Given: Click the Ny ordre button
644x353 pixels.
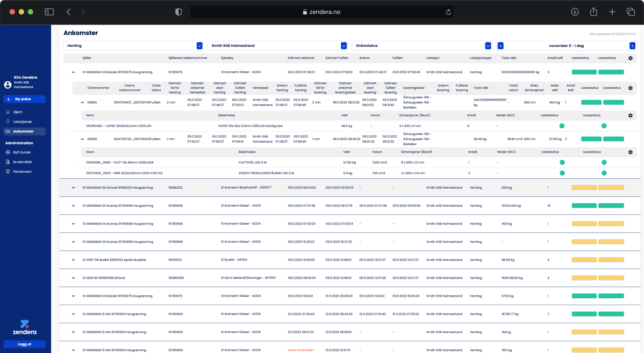Looking at the screenshot, I should point(24,99).
